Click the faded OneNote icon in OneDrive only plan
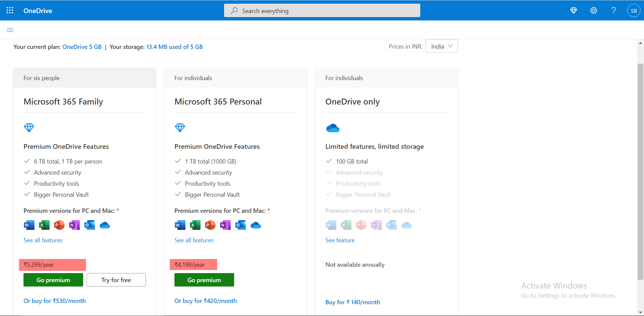The height and width of the screenshot is (316, 644). 376,225
